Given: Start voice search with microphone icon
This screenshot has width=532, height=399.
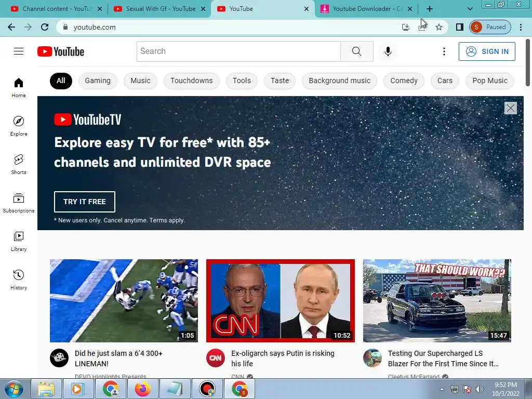Looking at the screenshot, I should (x=388, y=51).
